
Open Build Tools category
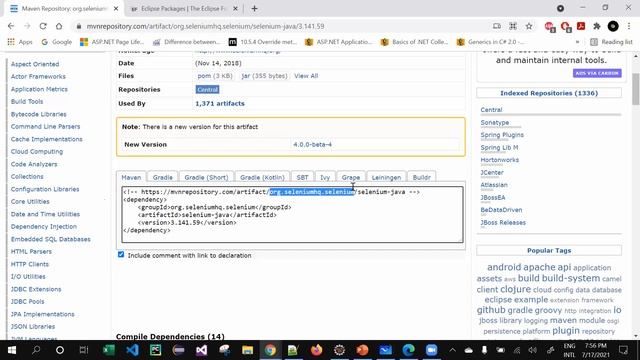[x=27, y=102]
